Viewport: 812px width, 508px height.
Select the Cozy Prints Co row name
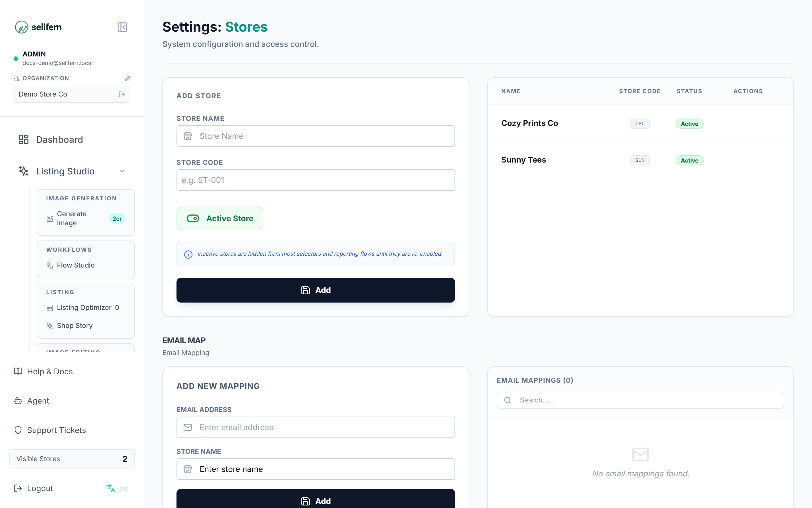pyautogui.click(x=529, y=123)
